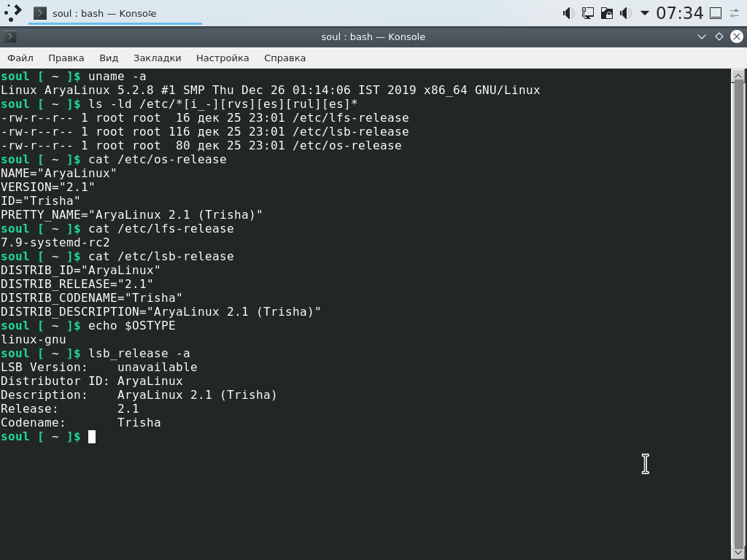Click the VERSION="2.1" output line

click(47, 187)
